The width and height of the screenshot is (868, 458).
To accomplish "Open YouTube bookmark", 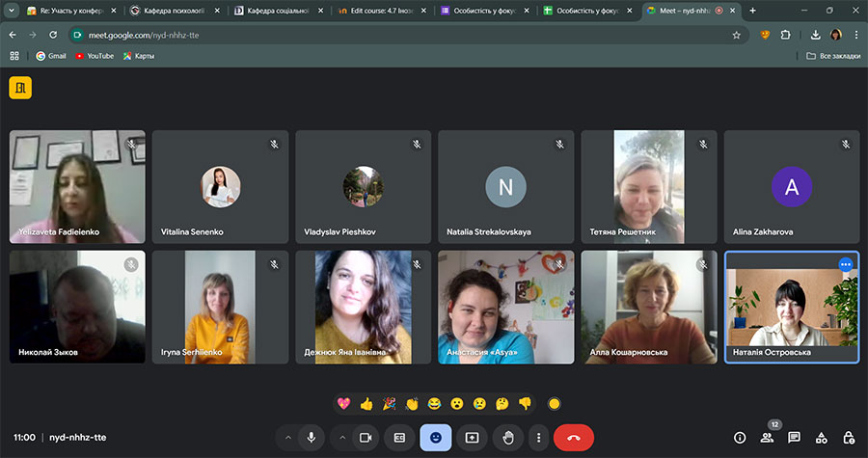I will [x=95, y=56].
